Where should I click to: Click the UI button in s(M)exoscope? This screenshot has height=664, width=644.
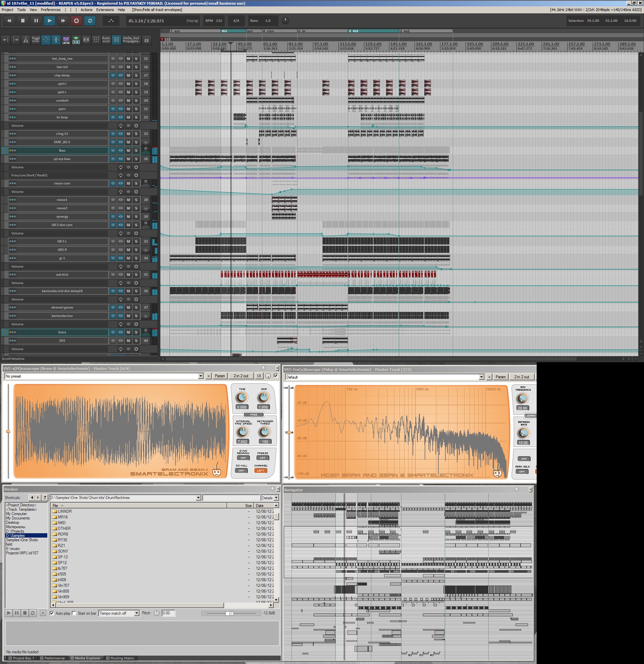(259, 376)
